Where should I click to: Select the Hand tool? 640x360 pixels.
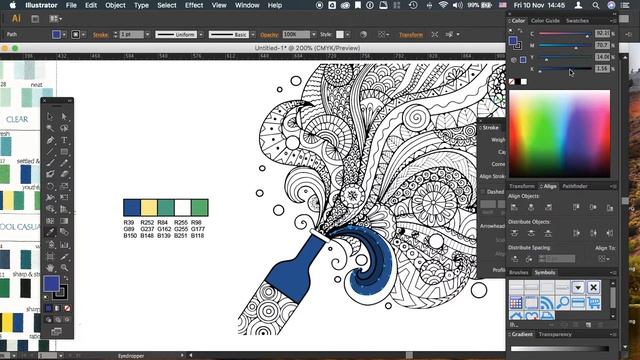50,268
